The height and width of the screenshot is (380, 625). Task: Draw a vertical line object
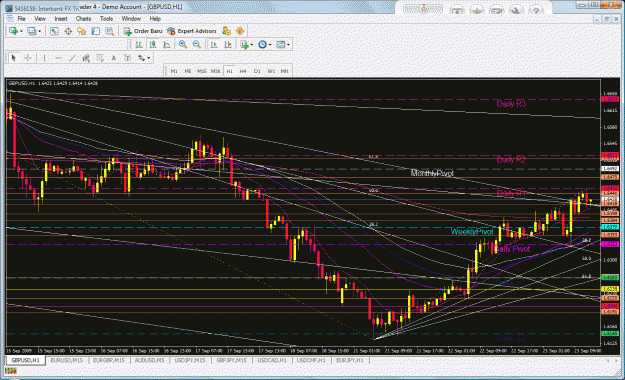pos(44,58)
